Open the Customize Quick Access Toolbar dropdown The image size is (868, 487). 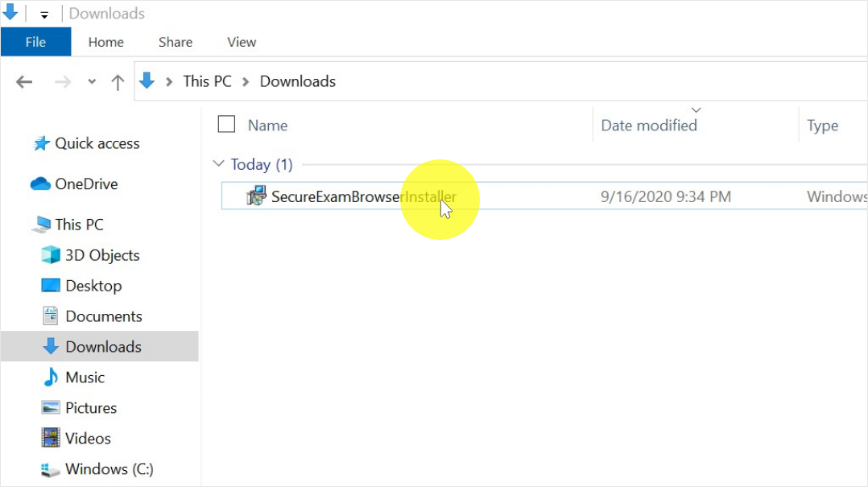44,14
